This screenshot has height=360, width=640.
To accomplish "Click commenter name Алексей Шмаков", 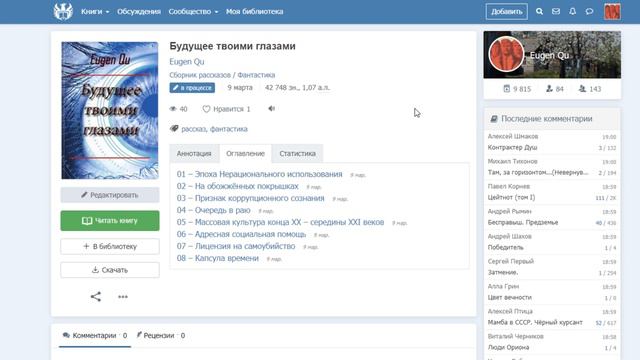I will pyautogui.click(x=513, y=136).
